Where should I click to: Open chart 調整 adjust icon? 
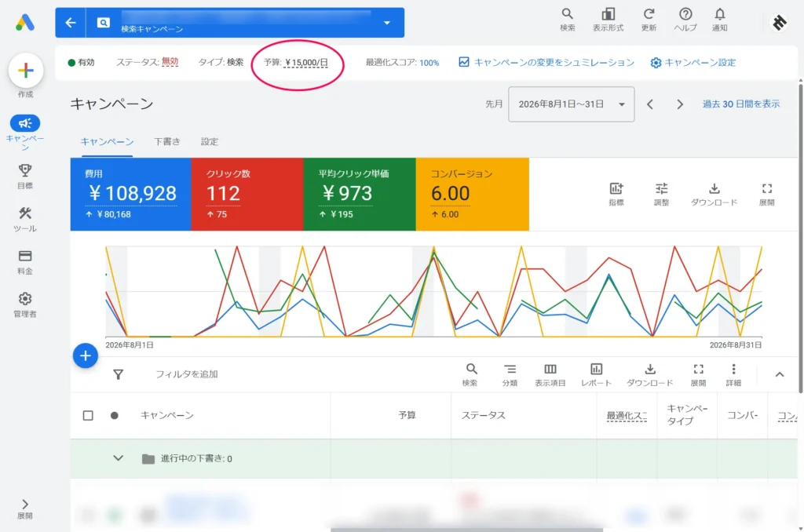click(x=661, y=194)
